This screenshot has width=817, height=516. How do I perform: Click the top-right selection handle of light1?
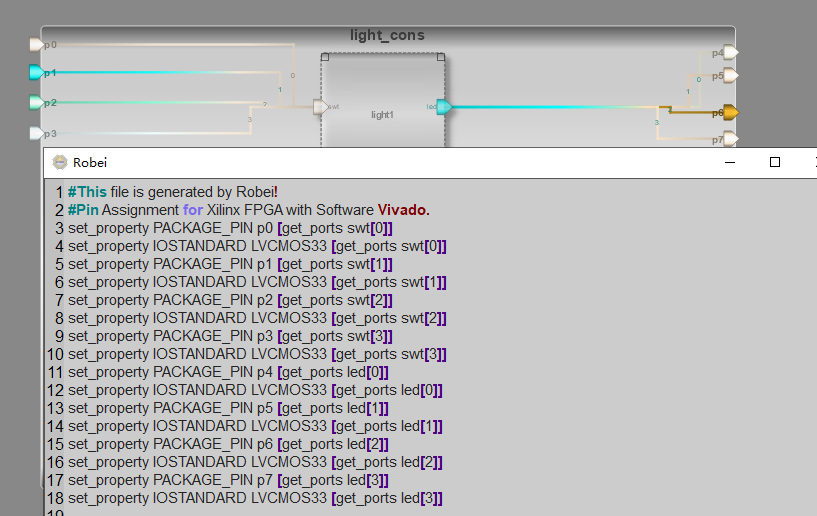[x=441, y=57]
